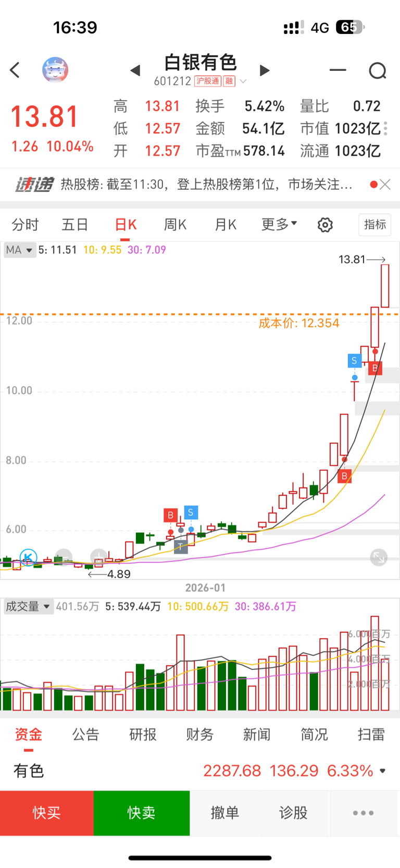
Task: Tap the battery indicator in status bar
Action: pos(350,27)
